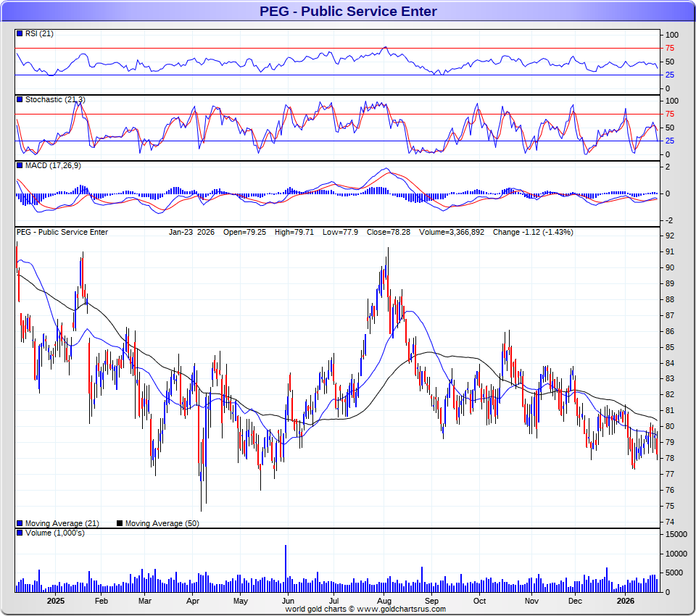
Task: Click the 'Jan-23 2026' date in header
Action: [191, 232]
